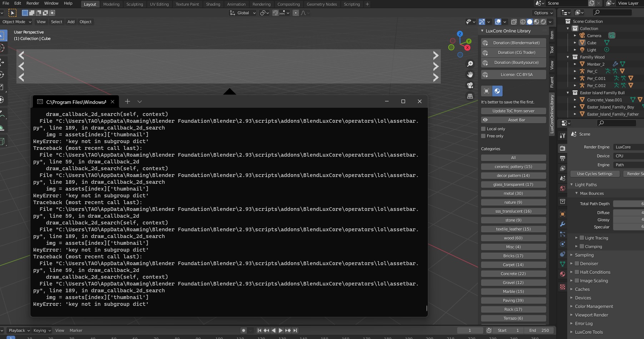The image size is (644, 339).
Task: Open the Render menu
Action: coord(33,3)
